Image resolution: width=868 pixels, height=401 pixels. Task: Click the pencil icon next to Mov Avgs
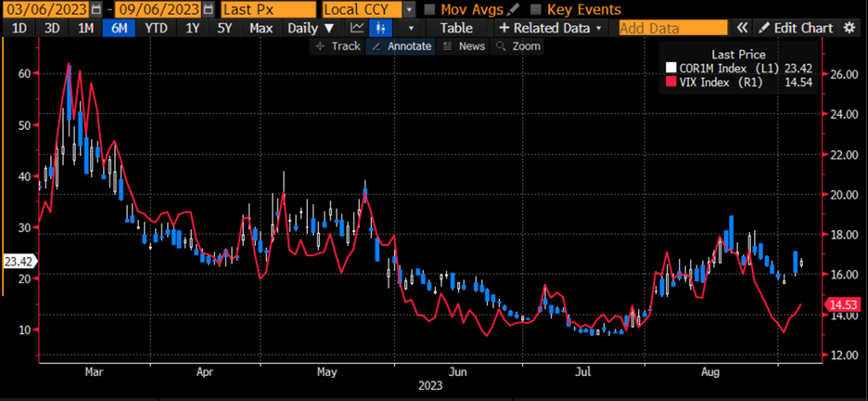coord(514,9)
